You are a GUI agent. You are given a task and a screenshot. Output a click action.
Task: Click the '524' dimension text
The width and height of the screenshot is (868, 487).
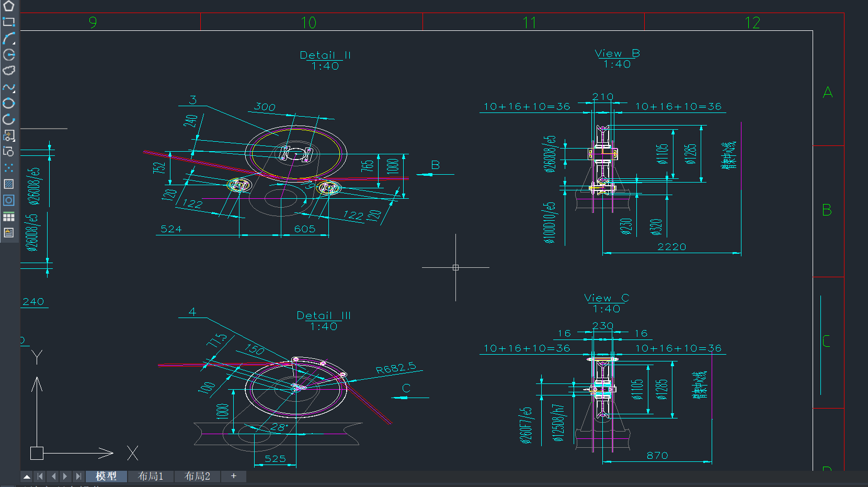(x=171, y=229)
